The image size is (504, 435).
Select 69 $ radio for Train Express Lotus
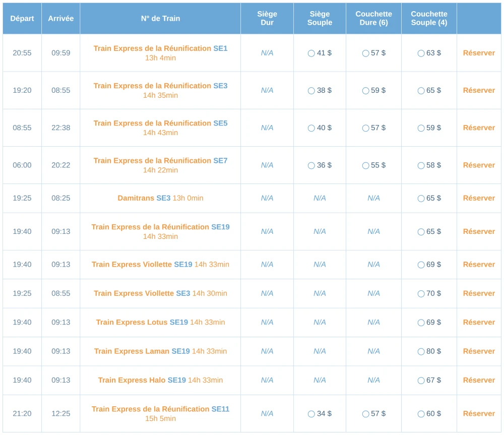click(421, 323)
